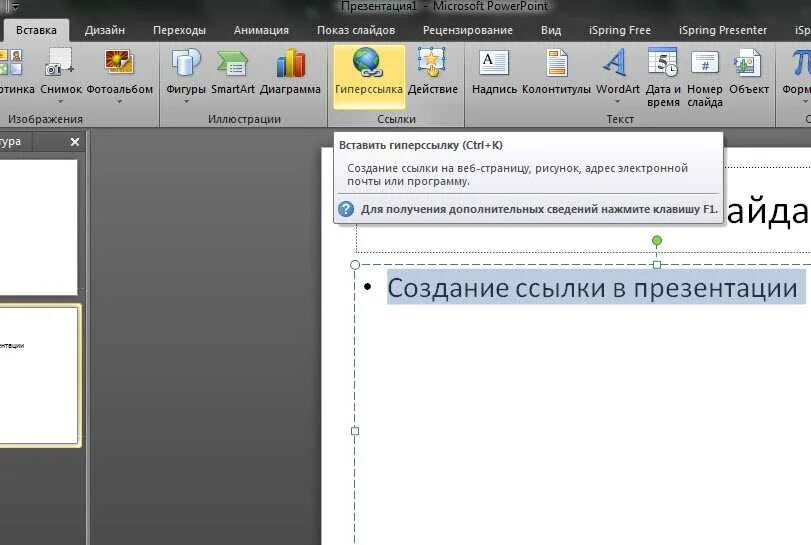This screenshot has width=811, height=545.
Task: Expand the Фотоальбом dropdown arrow
Action: pyautogui.click(x=119, y=101)
